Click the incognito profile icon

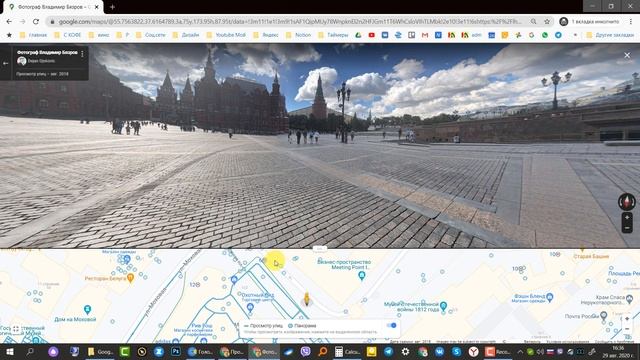point(564,22)
